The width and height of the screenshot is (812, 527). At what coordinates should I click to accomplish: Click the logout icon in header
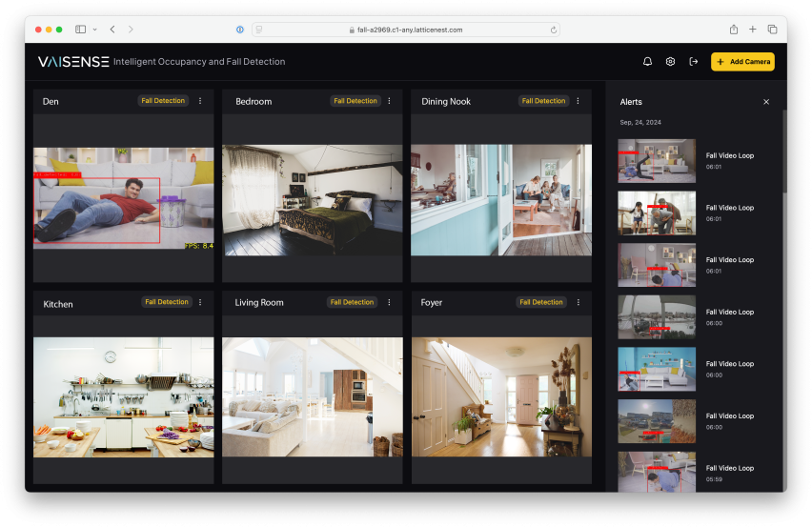[x=694, y=62]
